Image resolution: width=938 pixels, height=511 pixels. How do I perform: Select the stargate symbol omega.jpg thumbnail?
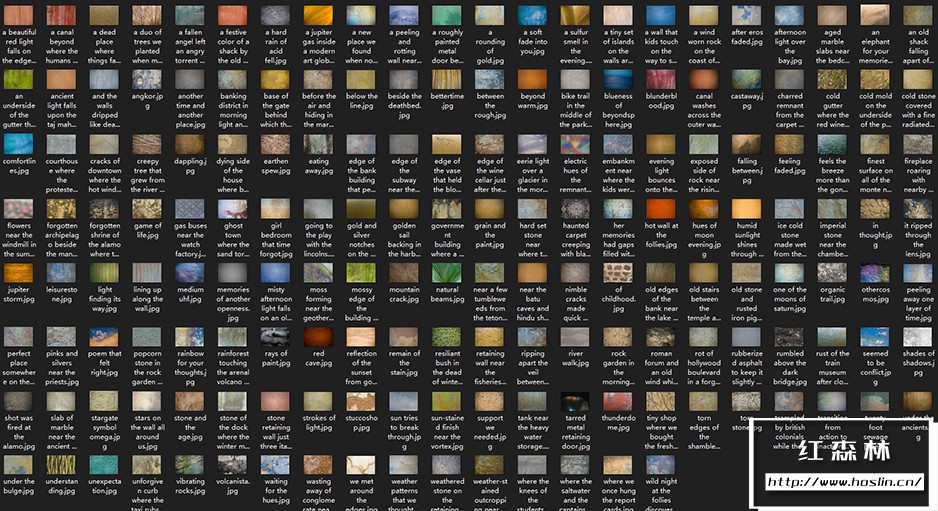(104, 402)
